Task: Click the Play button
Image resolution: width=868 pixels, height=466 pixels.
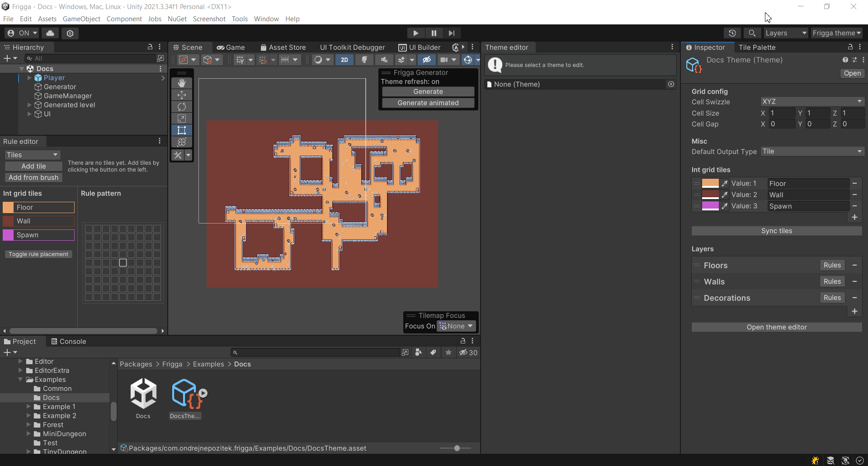Action: (x=415, y=33)
